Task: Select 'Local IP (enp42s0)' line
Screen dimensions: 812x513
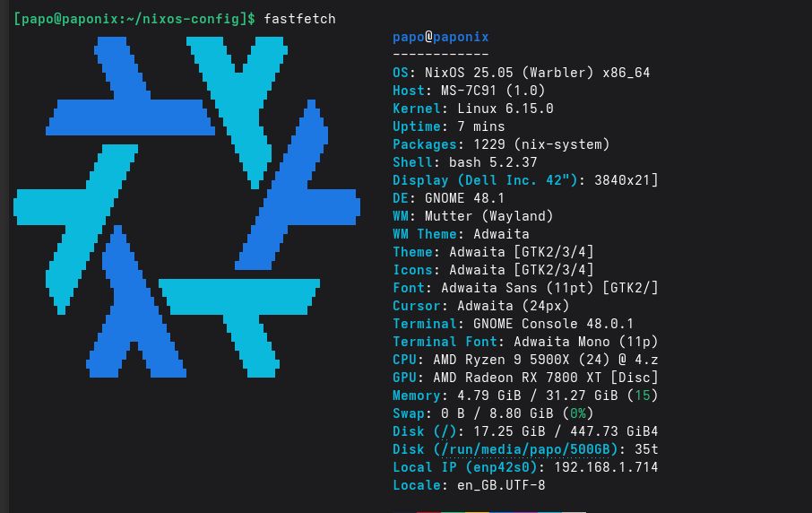Action: [525, 467]
